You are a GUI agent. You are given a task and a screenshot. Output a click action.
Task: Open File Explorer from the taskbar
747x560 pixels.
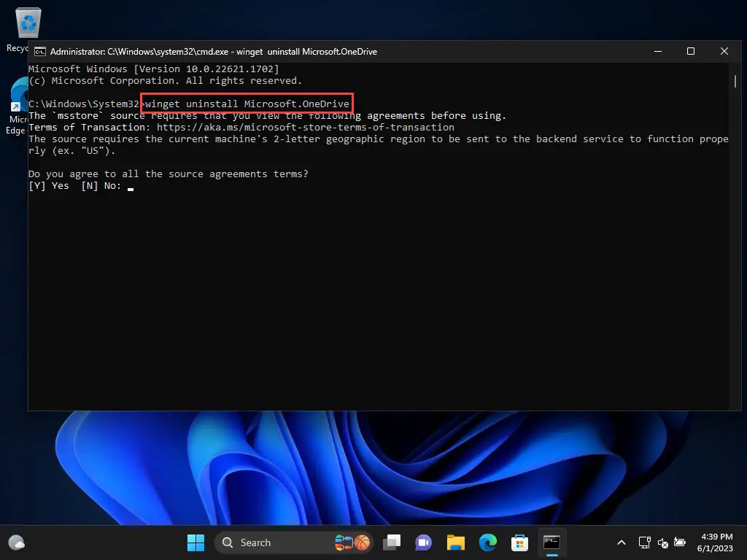coord(455,542)
